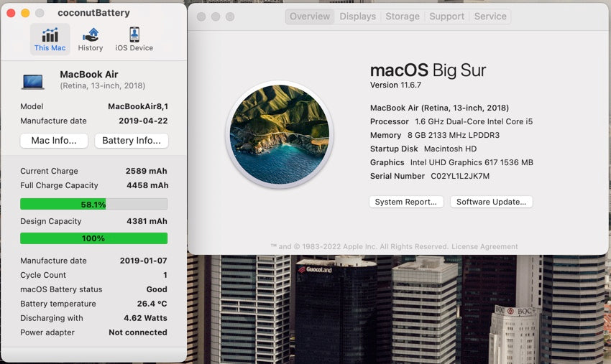Click the MacBook Air laptop icon
The image size is (611, 364).
point(33,80)
